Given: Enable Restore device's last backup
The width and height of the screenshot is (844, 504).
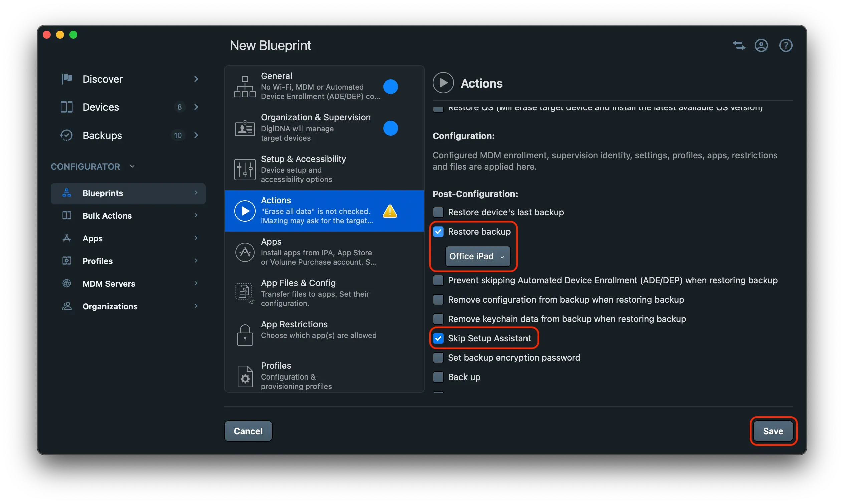Looking at the screenshot, I should coord(438,212).
